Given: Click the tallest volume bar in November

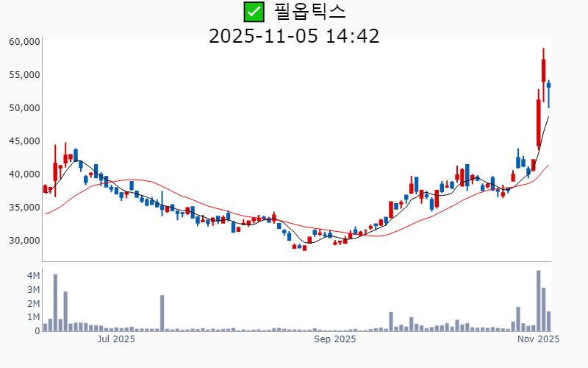Looking at the screenshot, I should pyautogui.click(x=538, y=301).
